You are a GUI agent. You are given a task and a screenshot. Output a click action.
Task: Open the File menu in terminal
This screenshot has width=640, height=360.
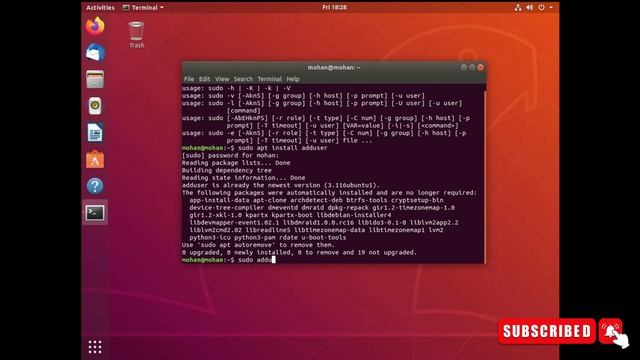pyautogui.click(x=189, y=79)
